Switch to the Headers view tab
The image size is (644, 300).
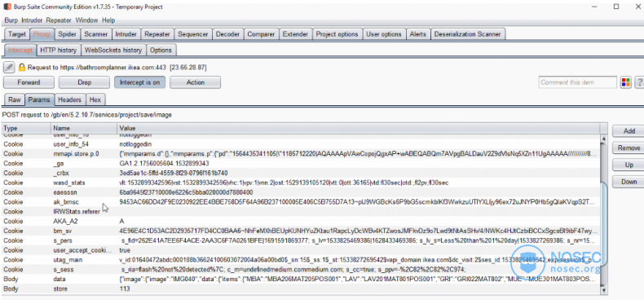tap(70, 99)
